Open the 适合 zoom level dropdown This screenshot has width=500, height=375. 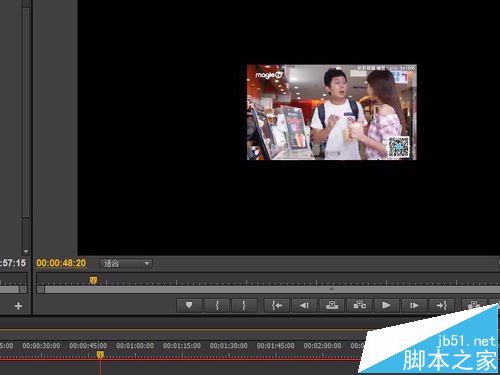(126, 263)
